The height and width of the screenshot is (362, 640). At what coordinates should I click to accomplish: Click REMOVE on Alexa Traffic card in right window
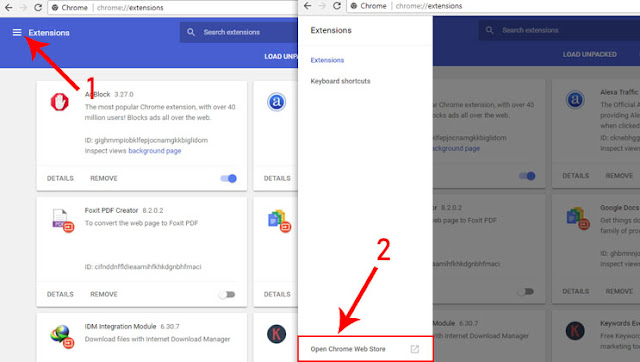pos(619,175)
